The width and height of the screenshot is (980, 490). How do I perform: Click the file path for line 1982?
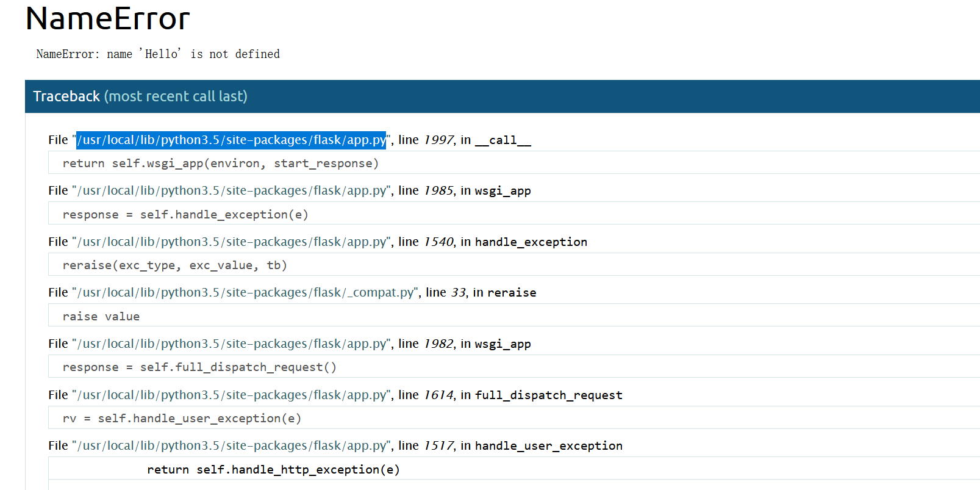click(231, 344)
